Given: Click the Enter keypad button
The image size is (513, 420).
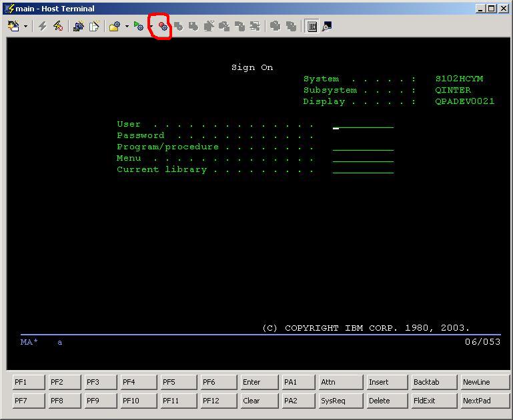Looking at the screenshot, I should pyautogui.click(x=259, y=382).
